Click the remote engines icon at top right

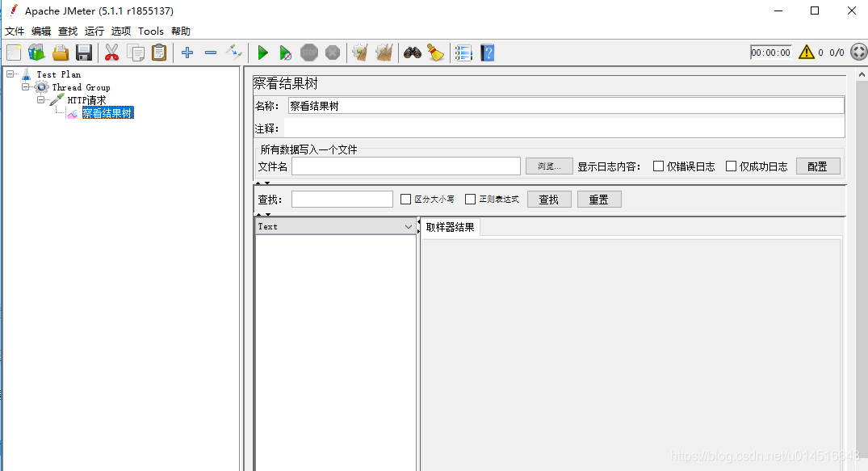pyautogui.click(x=859, y=52)
